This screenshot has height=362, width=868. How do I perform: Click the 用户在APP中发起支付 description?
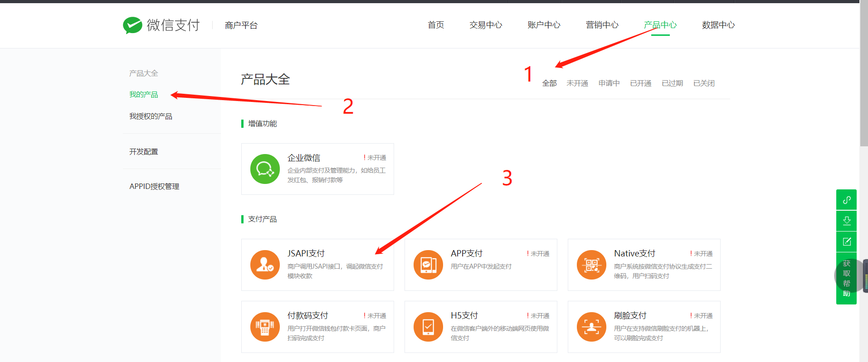(481, 266)
